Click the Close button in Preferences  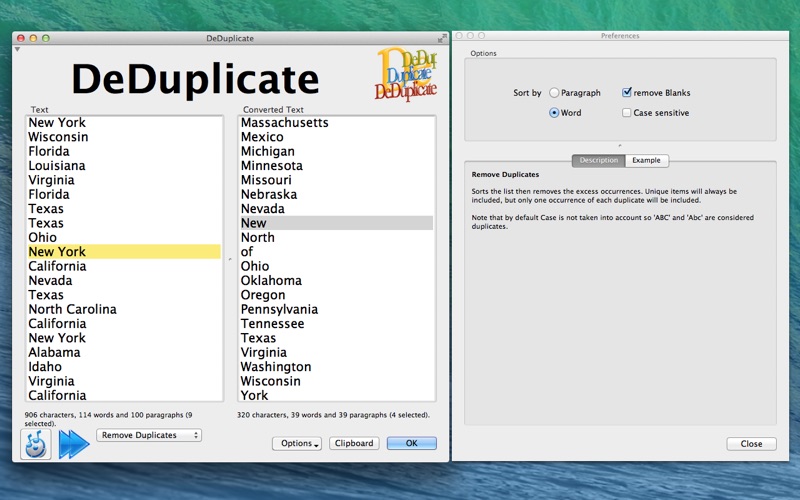pyautogui.click(x=751, y=444)
